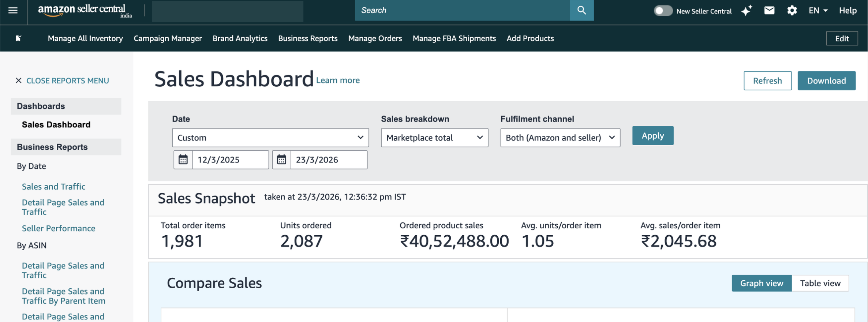Click the bookmark flag icon

coord(18,38)
